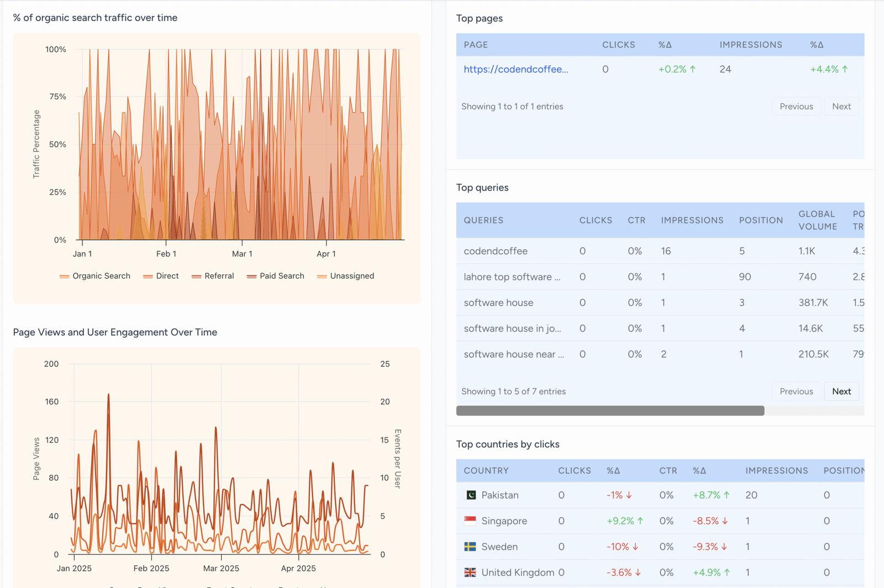Select the 'software house' query row
This screenshot has width=884, height=588.
click(498, 303)
